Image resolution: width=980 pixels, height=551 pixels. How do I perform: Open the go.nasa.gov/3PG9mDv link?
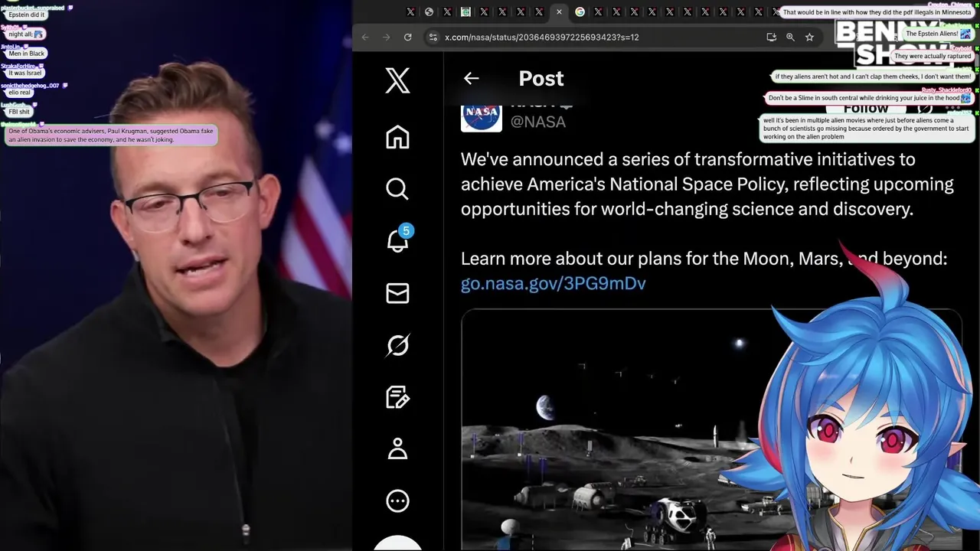[554, 283]
